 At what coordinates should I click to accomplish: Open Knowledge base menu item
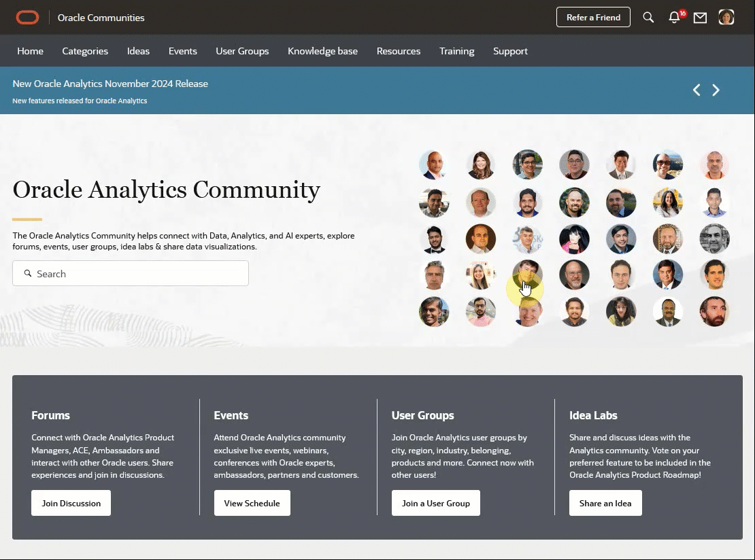tap(322, 51)
